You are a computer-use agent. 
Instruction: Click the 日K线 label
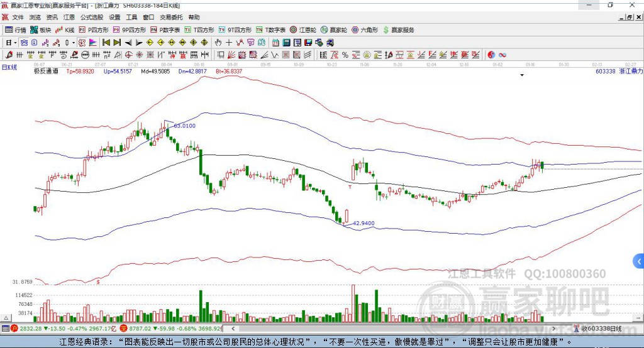click(9, 67)
